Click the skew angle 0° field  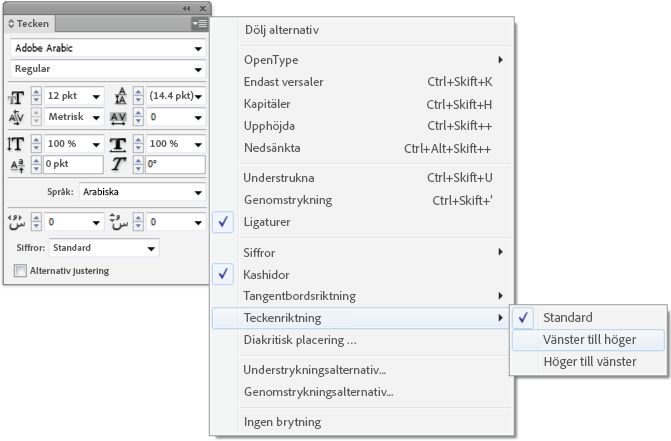[x=175, y=164]
